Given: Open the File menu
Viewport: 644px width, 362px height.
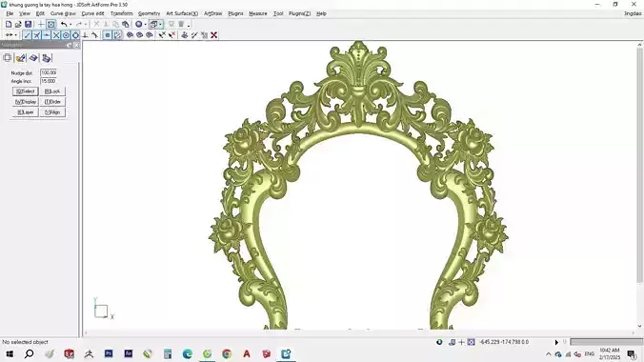Looking at the screenshot, I should (x=10, y=13).
